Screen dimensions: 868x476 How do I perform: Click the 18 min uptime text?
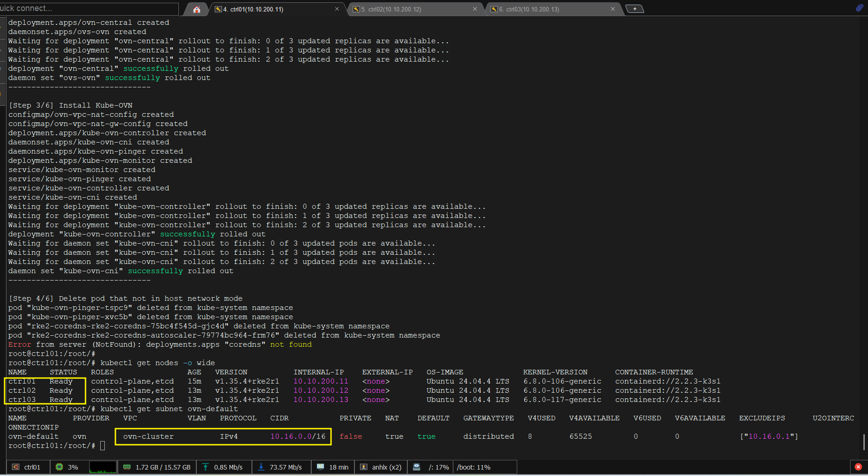point(339,467)
